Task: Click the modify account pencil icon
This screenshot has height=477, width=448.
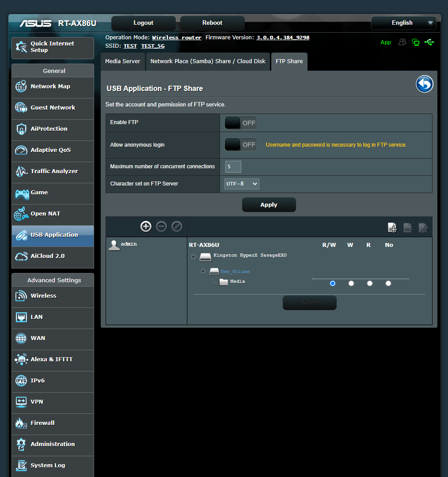Action: click(177, 226)
